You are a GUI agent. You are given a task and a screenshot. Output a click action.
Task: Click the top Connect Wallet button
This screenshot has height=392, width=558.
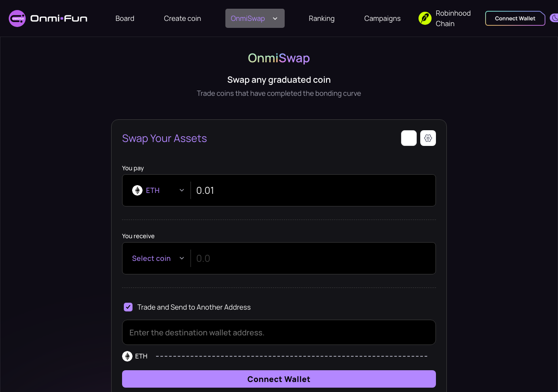(x=515, y=18)
